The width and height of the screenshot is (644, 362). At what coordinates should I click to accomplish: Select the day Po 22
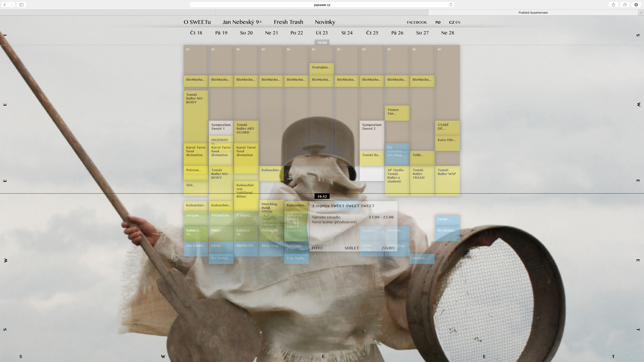click(297, 33)
